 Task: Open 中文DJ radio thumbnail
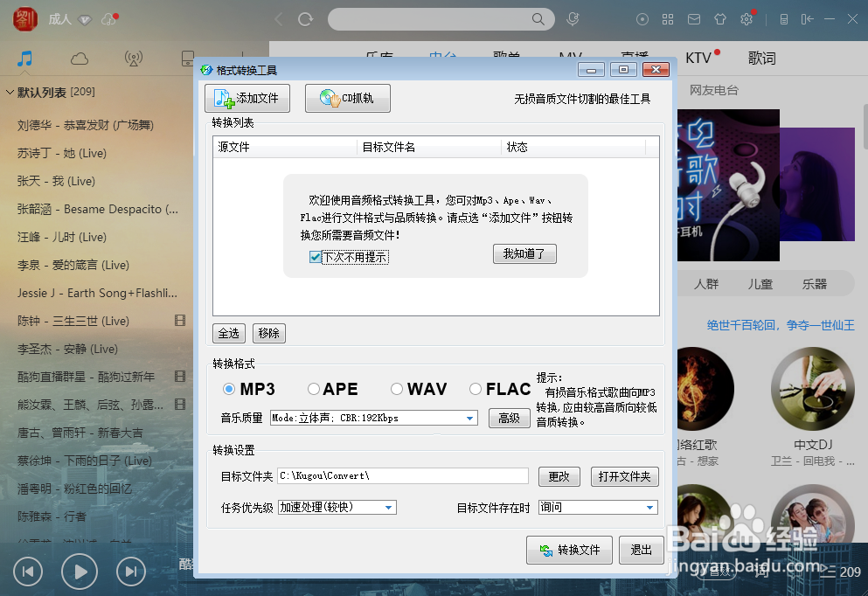pos(813,389)
